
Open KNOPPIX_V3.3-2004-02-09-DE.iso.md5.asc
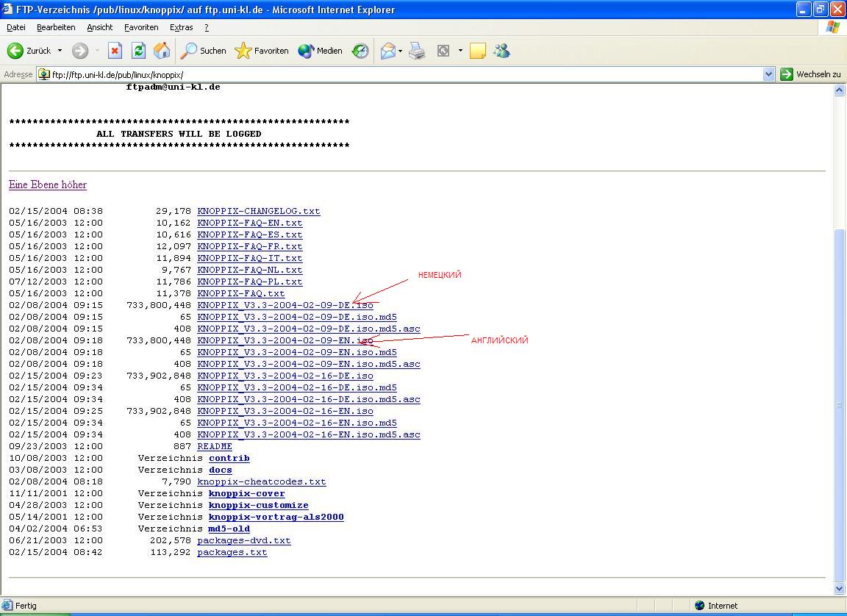click(309, 329)
